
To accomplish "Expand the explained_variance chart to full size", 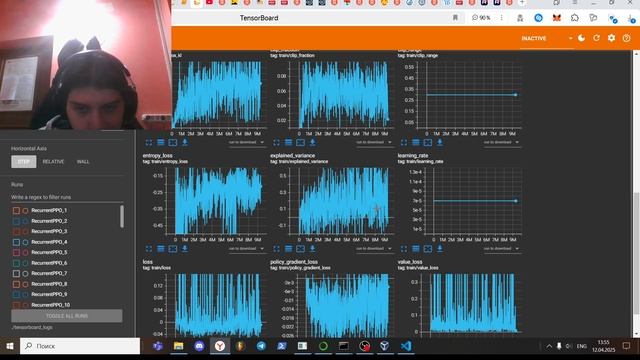I will coord(276,249).
